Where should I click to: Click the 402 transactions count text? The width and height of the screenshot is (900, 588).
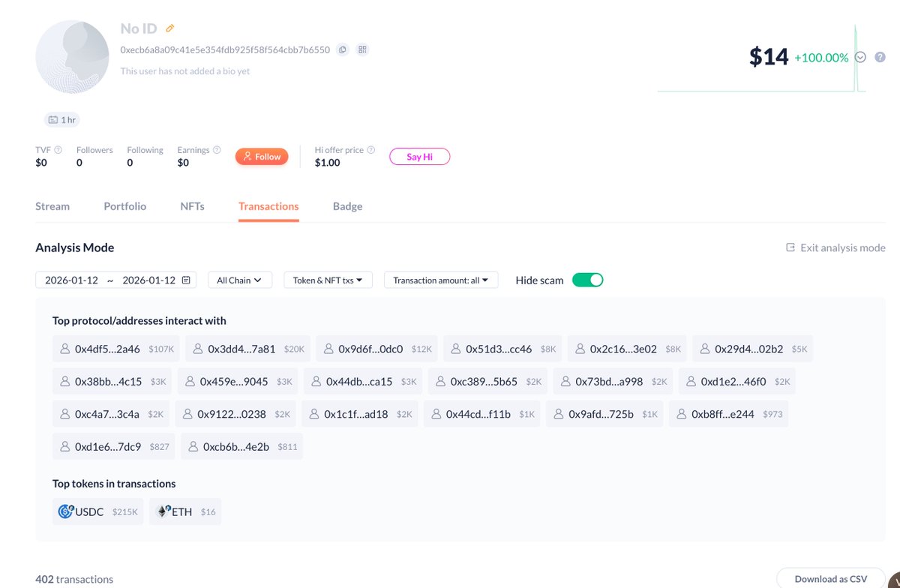74,579
